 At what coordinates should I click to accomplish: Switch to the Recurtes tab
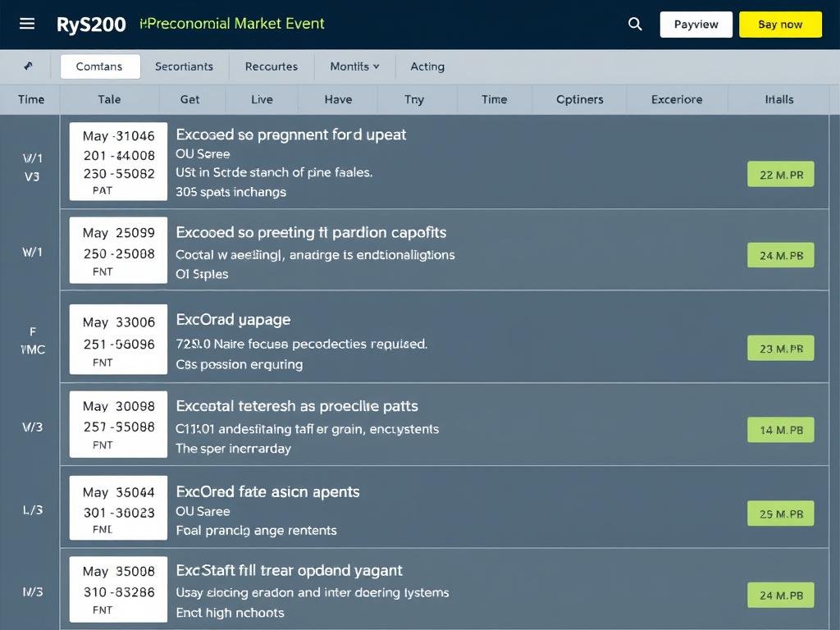tap(271, 66)
